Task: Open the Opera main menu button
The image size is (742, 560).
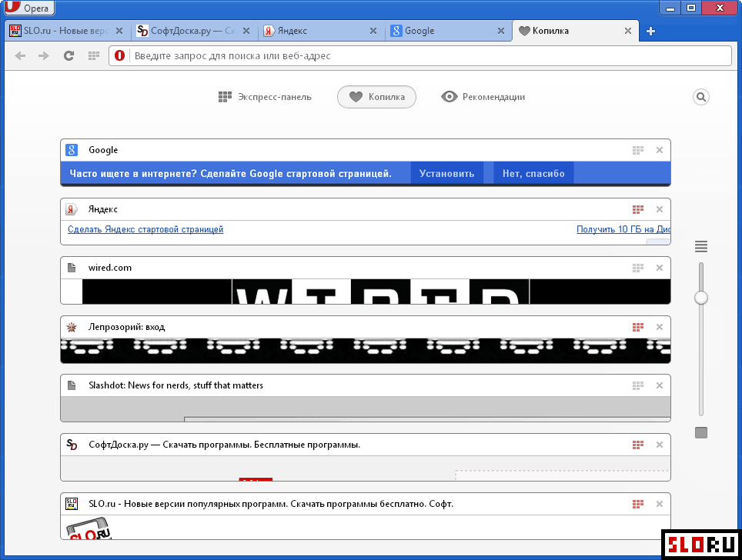Action: [x=29, y=7]
